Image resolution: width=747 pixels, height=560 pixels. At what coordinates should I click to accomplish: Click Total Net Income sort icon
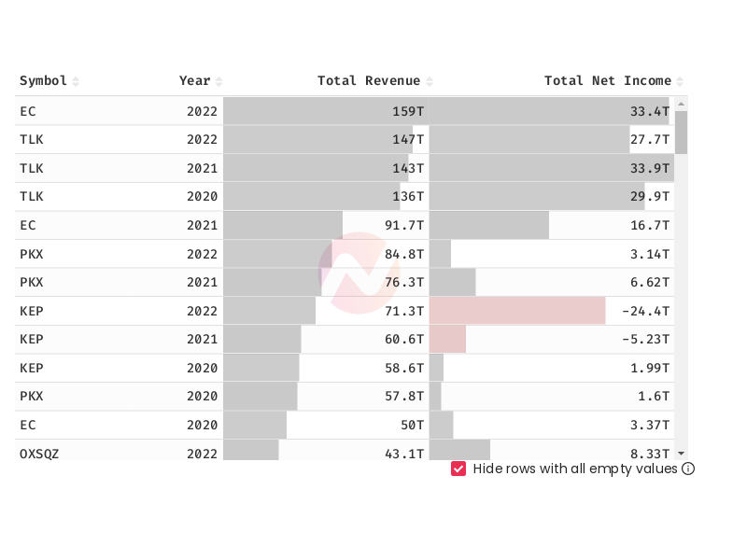coord(680,81)
